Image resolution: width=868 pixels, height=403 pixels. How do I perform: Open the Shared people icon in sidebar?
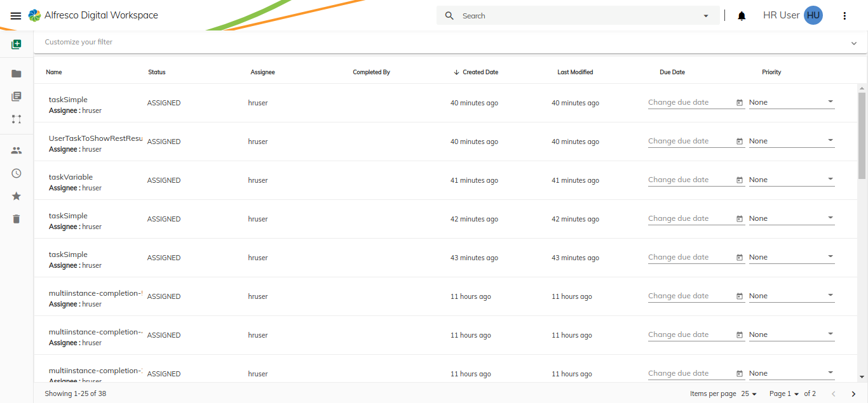point(17,151)
